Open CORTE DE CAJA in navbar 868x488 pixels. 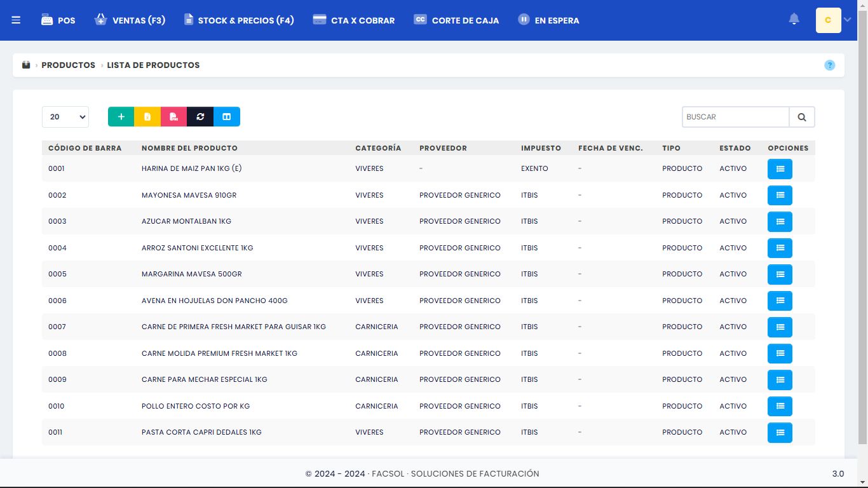click(x=456, y=20)
